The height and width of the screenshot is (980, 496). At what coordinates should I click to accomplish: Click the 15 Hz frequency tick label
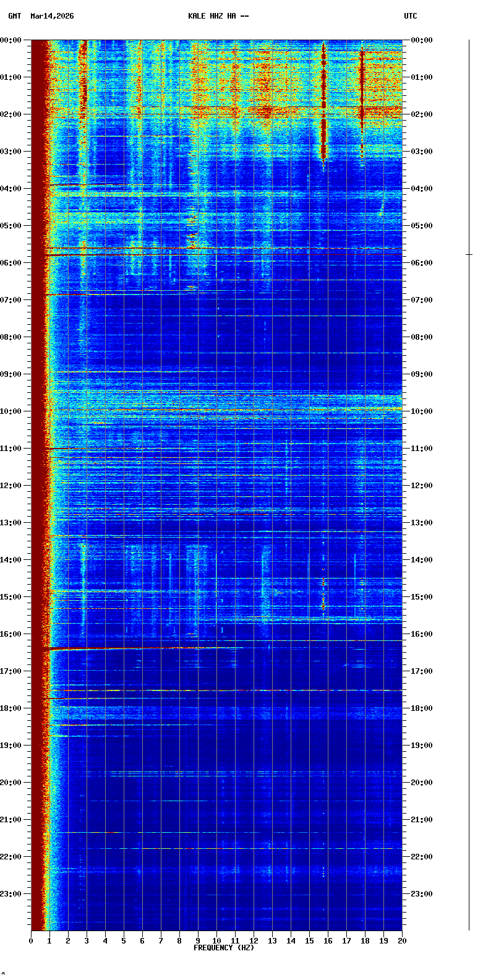pyautogui.click(x=309, y=941)
